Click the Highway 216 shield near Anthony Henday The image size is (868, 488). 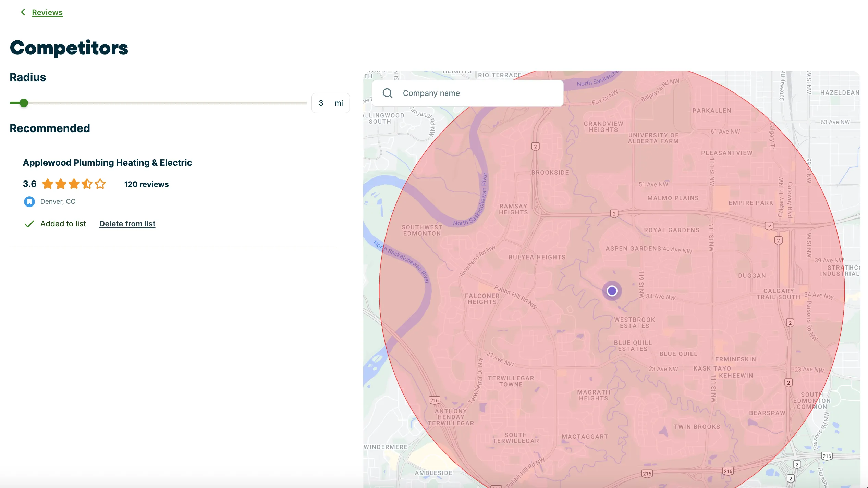435,400
